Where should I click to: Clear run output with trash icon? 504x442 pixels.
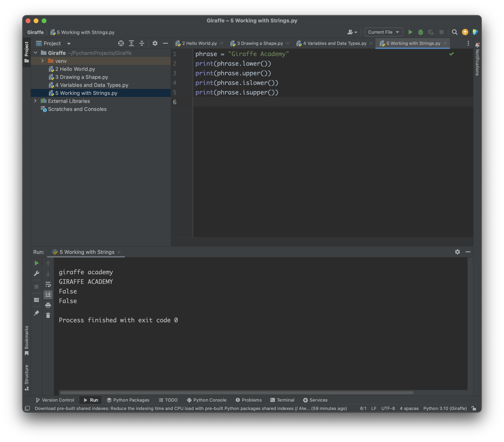pos(48,315)
